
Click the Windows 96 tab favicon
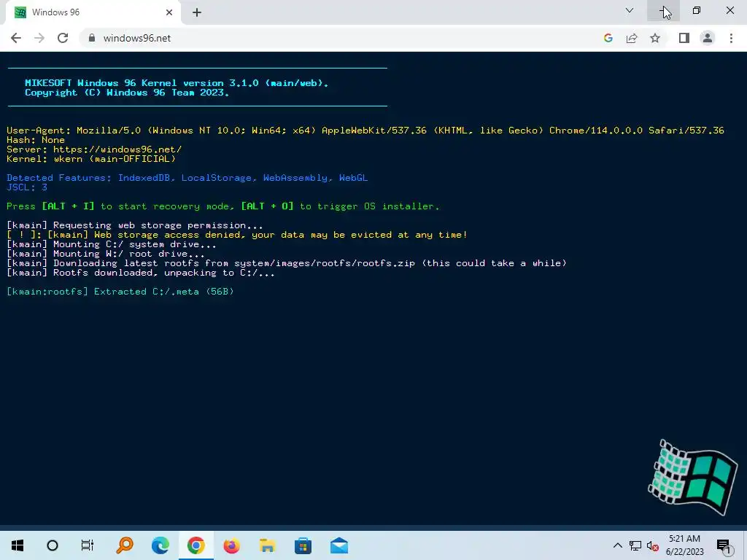[x=20, y=12]
